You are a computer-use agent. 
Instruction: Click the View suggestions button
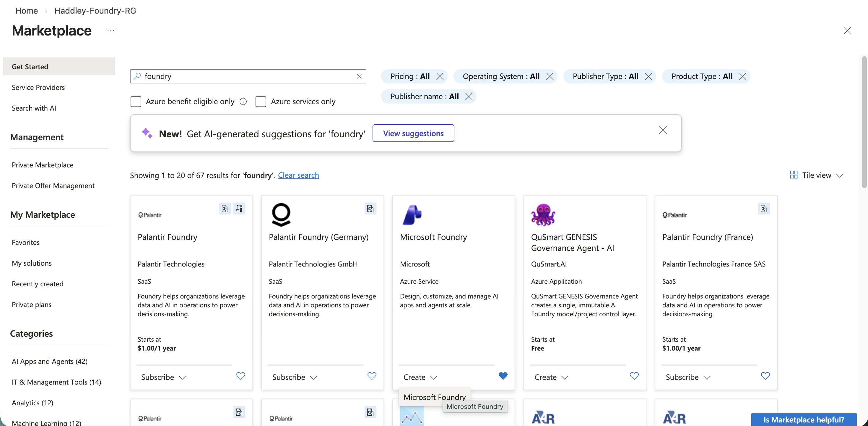point(413,133)
